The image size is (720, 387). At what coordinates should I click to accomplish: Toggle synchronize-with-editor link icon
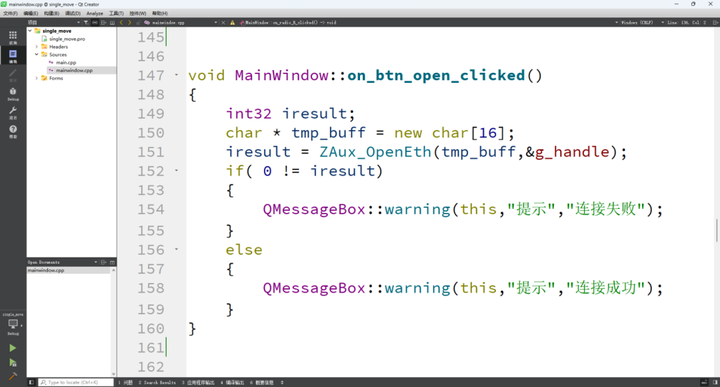click(95, 22)
